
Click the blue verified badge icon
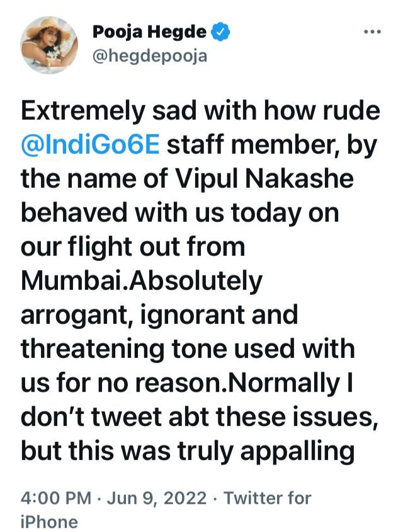[220, 32]
